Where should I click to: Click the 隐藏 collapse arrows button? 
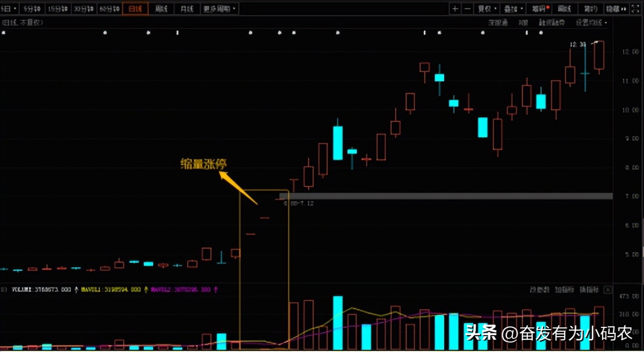coord(616,8)
